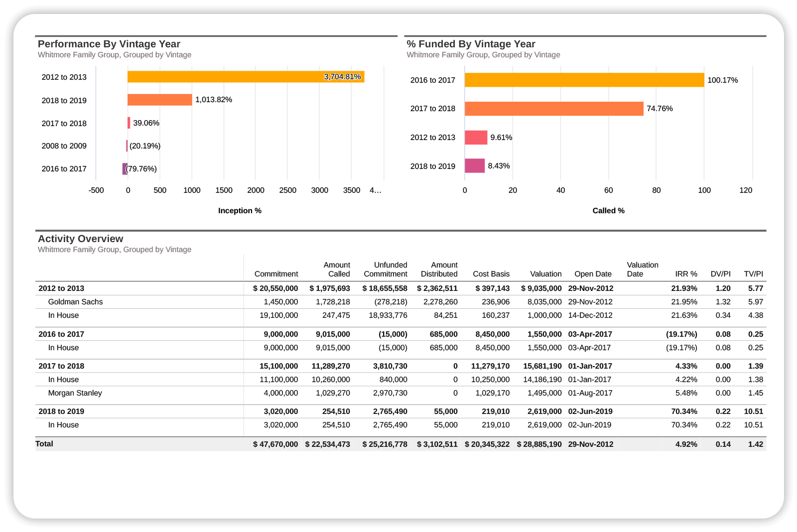The width and height of the screenshot is (797, 532).
Task: Click the Valuation column header
Action: point(546,274)
